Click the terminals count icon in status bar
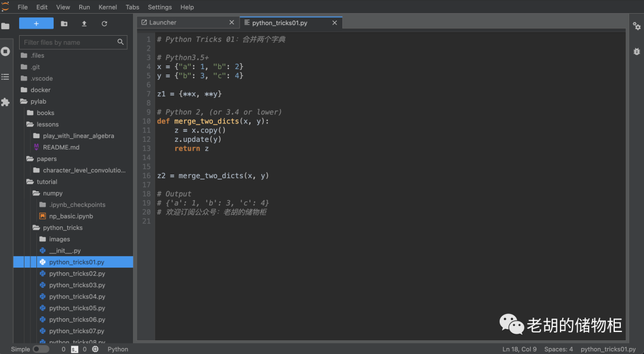The height and width of the screenshot is (354, 644). coord(75,349)
